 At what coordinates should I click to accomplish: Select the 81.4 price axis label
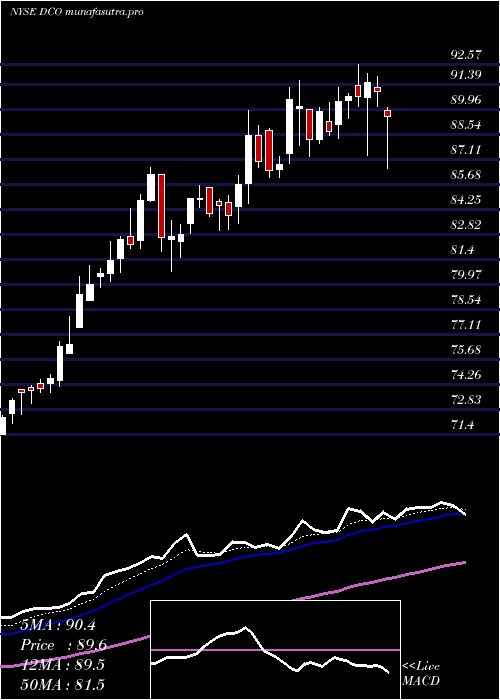[x=462, y=250]
